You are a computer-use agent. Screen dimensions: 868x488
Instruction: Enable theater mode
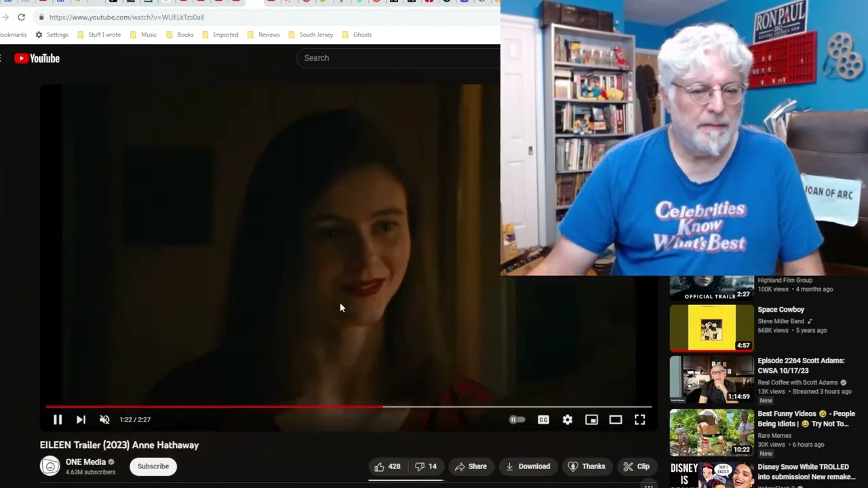(615, 420)
